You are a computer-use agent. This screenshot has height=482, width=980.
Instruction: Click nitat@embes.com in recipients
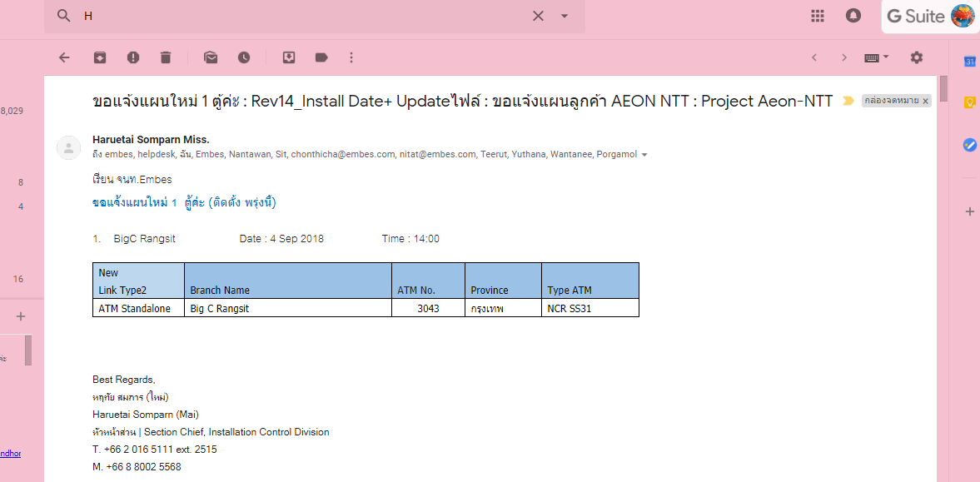coord(437,154)
